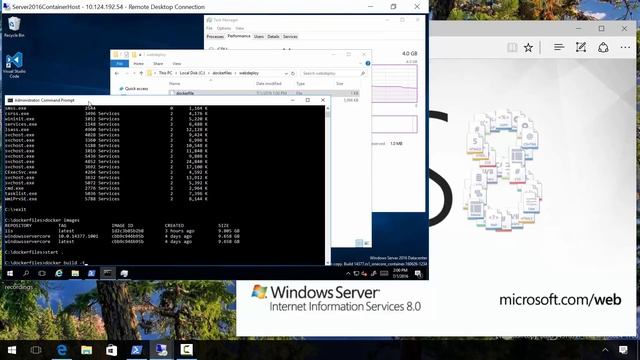The width and height of the screenshot is (640, 360).
Task: Click 'dockerfiles' in Explorer address path
Action: click(222, 73)
